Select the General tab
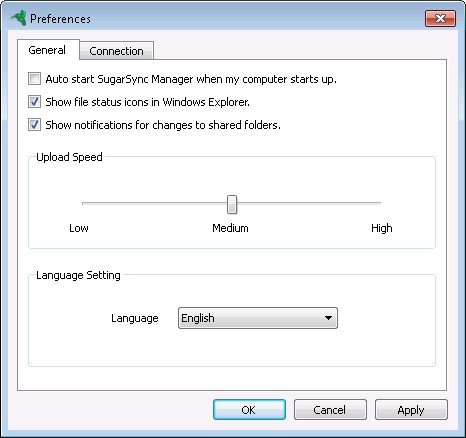This screenshot has height=438, width=466. pyautogui.click(x=47, y=50)
